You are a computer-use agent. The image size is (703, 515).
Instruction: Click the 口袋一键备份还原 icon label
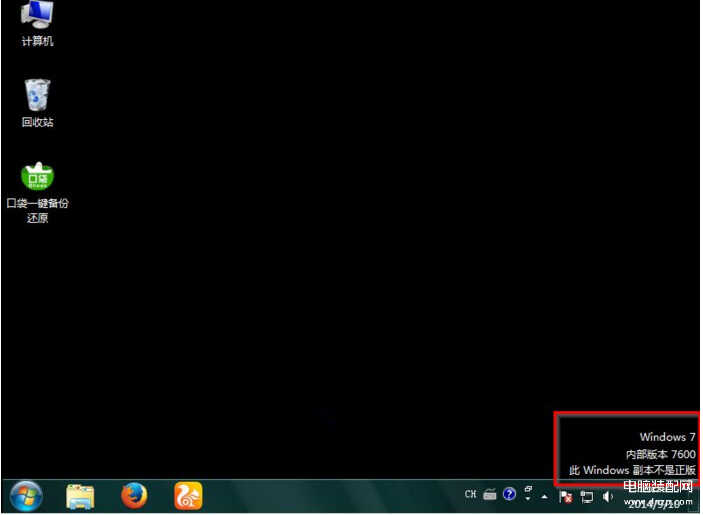[x=38, y=210]
